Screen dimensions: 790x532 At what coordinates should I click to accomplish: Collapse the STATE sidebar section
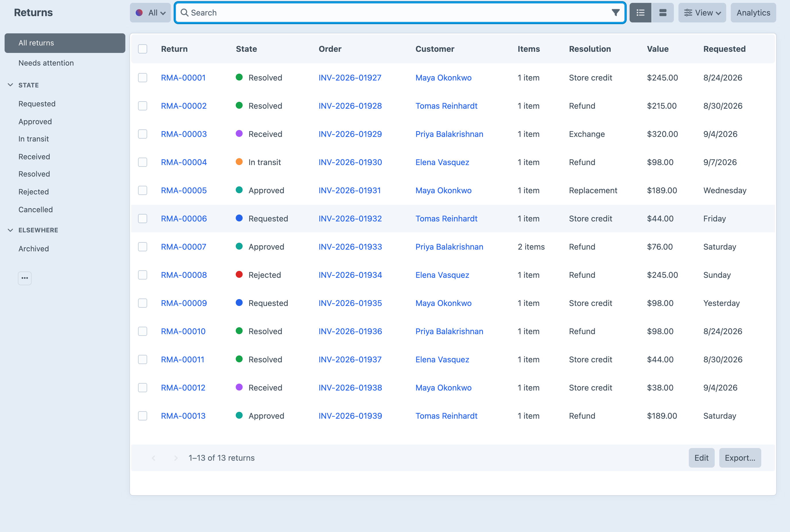11,85
